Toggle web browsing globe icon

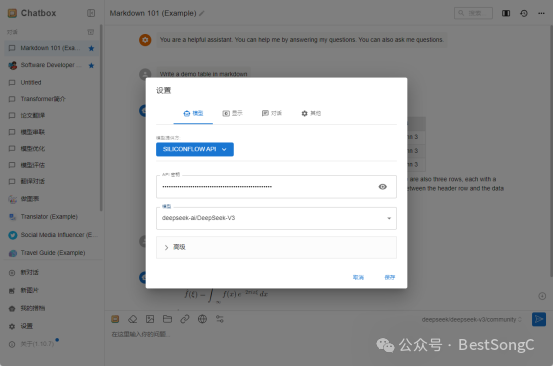(x=202, y=319)
